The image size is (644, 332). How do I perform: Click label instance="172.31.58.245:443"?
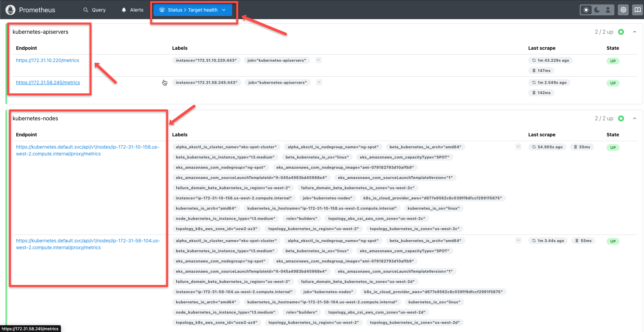pyautogui.click(x=207, y=82)
